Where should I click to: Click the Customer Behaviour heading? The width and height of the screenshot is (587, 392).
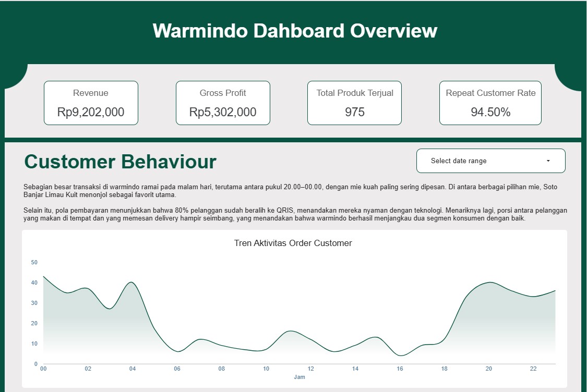120,162
